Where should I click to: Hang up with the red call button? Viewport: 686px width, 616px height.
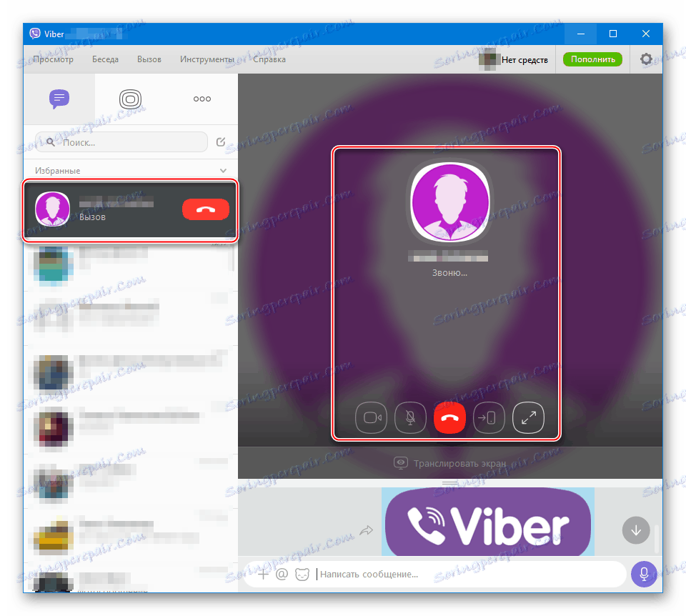click(x=449, y=418)
